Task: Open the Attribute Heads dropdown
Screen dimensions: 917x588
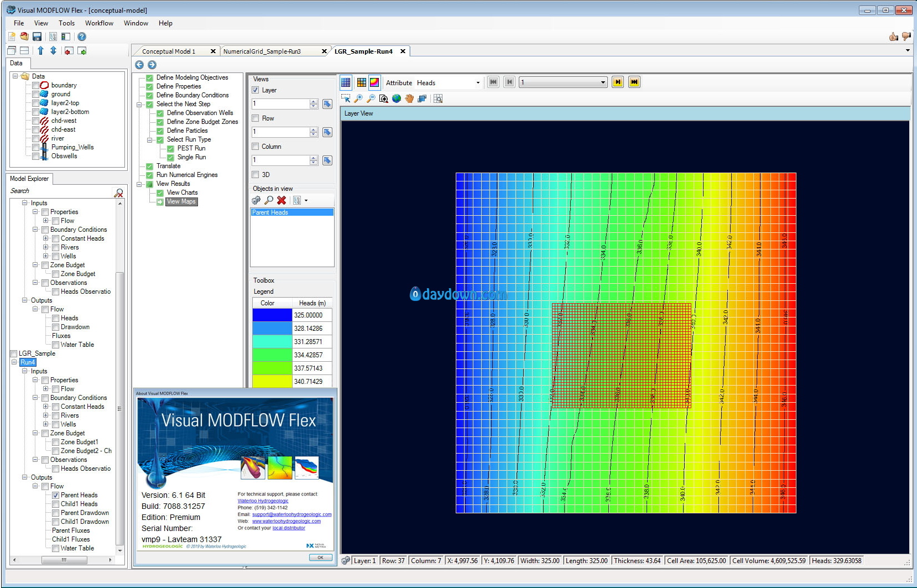Action: point(478,83)
